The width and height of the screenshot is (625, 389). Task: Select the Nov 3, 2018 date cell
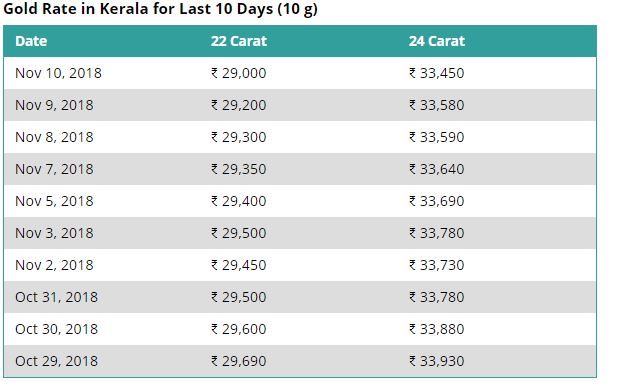pos(54,233)
